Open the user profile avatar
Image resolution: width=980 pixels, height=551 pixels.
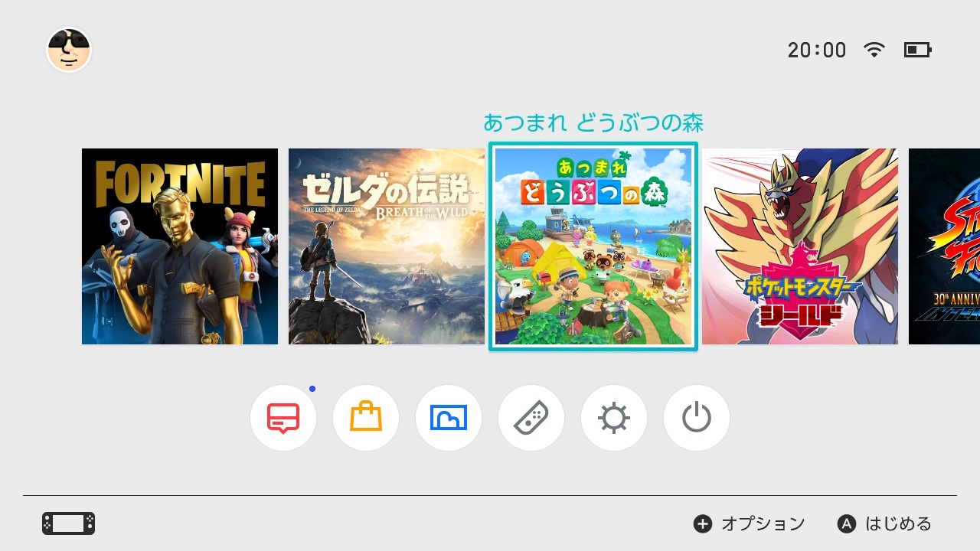click(69, 50)
